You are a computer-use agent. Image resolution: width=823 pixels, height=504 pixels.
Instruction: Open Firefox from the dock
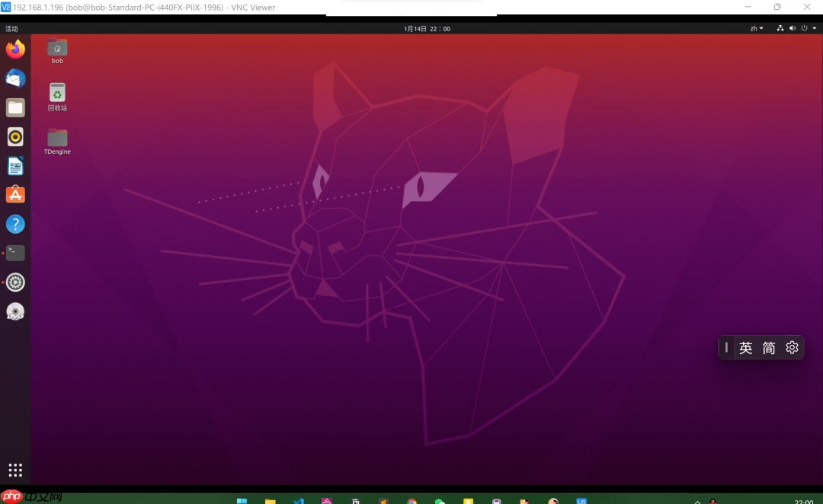pyautogui.click(x=15, y=49)
